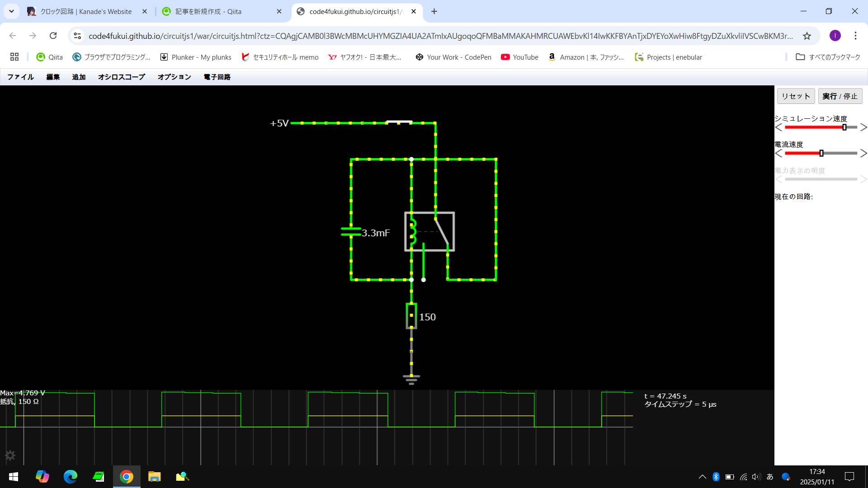Toggle the Japanese IME あ indicator
This screenshot has height=488, width=868.
770,477
